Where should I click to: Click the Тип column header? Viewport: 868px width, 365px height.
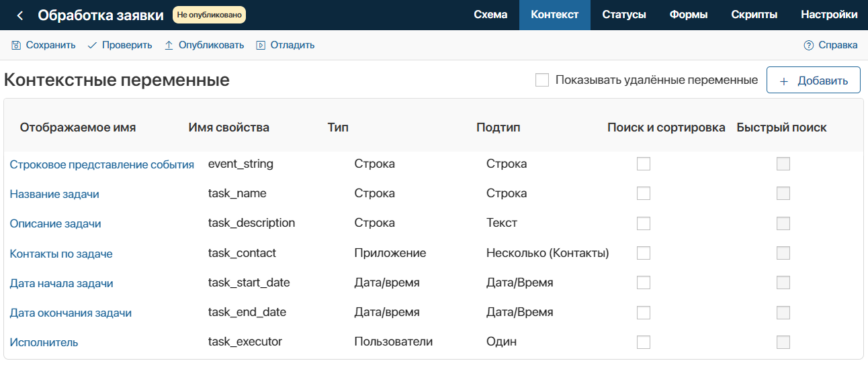pos(338,127)
